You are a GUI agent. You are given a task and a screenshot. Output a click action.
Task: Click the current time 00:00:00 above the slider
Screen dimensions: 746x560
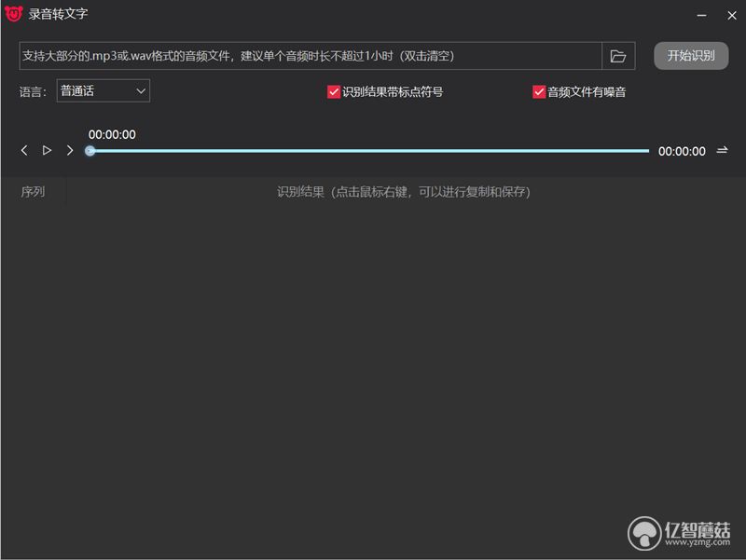112,134
